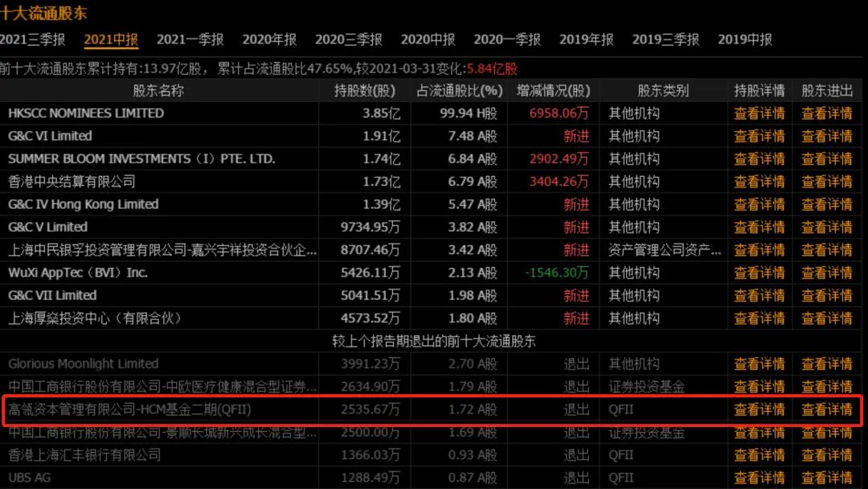Open 股东进出 link for 上海厚燊投资中心
The image size is (868, 489).
pyautogui.click(x=827, y=318)
